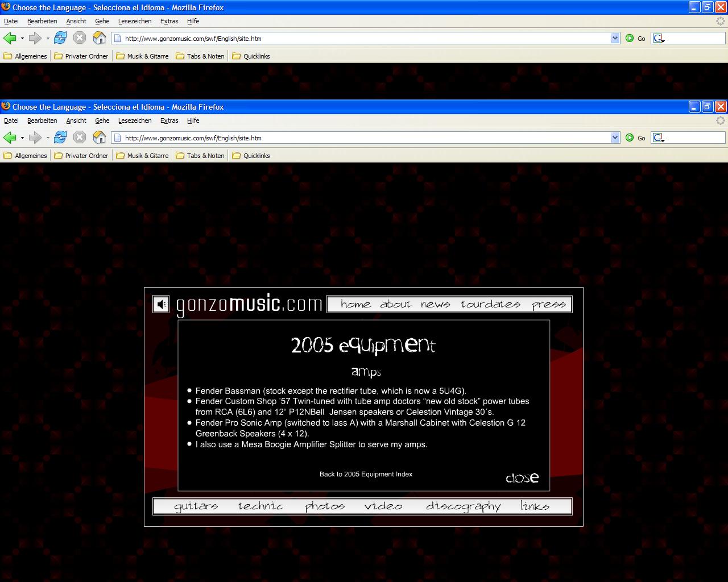Viewport: 728px width, 582px height.
Task: Mute site sound with speaker icon
Action: 161,305
